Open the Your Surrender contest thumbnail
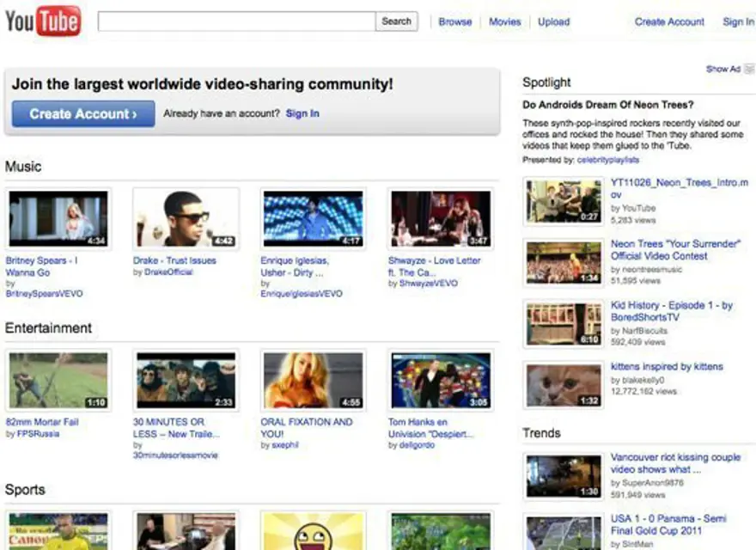The height and width of the screenshot is (550, 756). pyautogui.click(x=564, y=263)
